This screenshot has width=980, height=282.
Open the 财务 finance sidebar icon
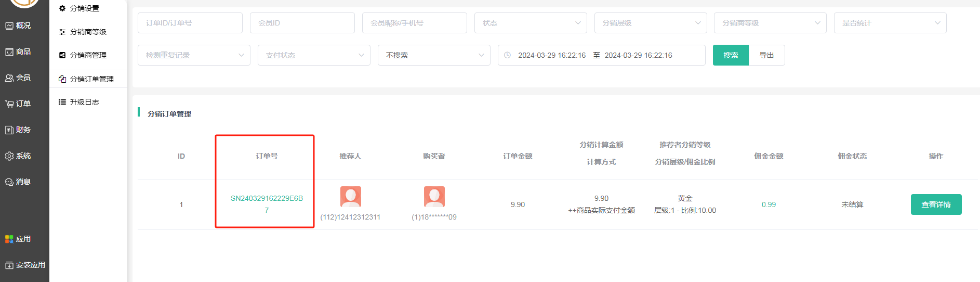pyautogui.click(x=9, y=130)
